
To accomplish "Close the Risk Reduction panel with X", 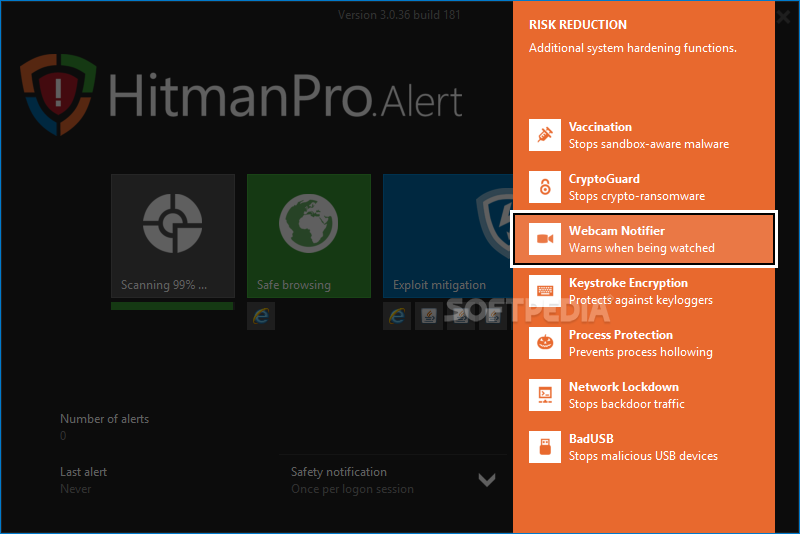I will (784, 17).
